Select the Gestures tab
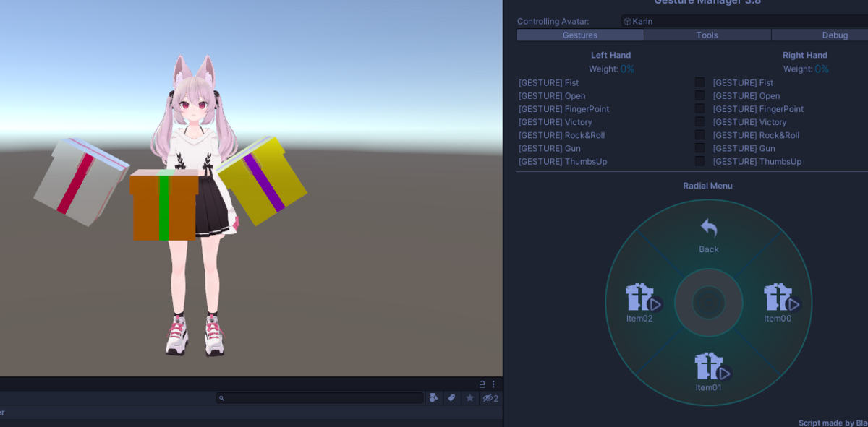 click(x=580, y=35)
